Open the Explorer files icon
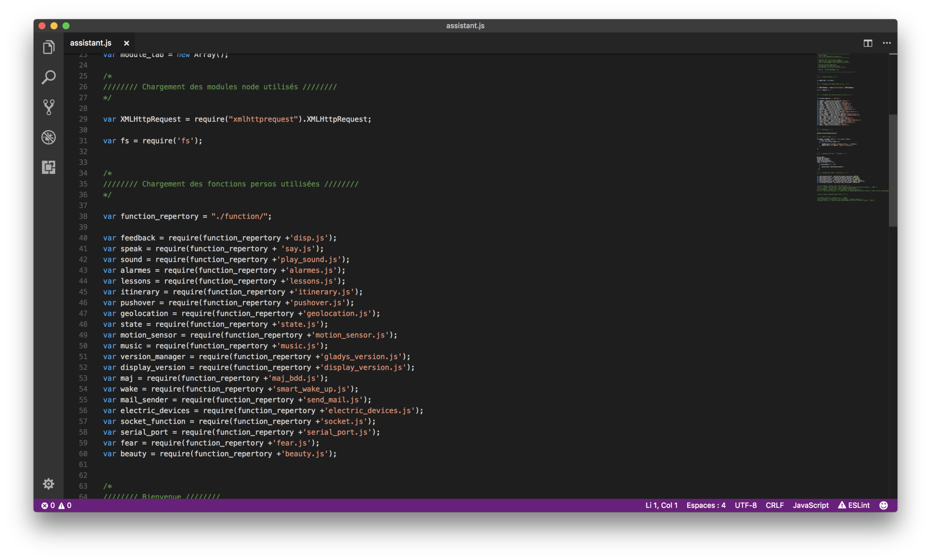The height and width of the screenshot is (560, 931). pos(49,47)
